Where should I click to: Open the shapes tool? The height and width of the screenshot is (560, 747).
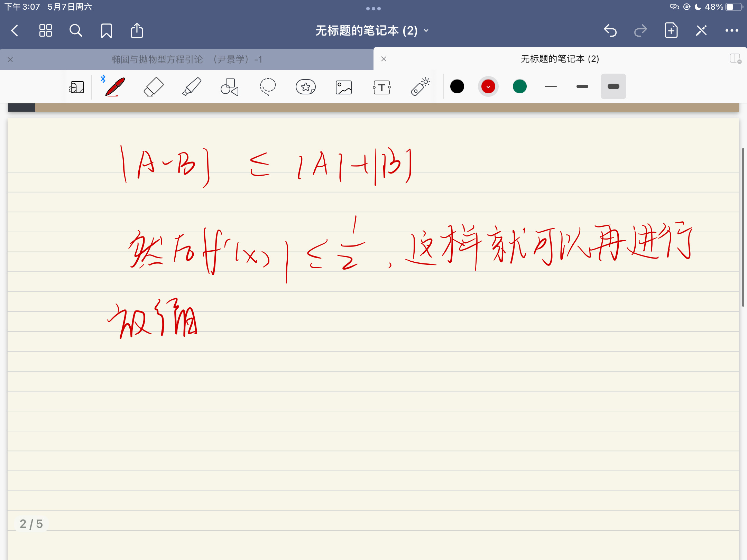[x=230, y=86]
